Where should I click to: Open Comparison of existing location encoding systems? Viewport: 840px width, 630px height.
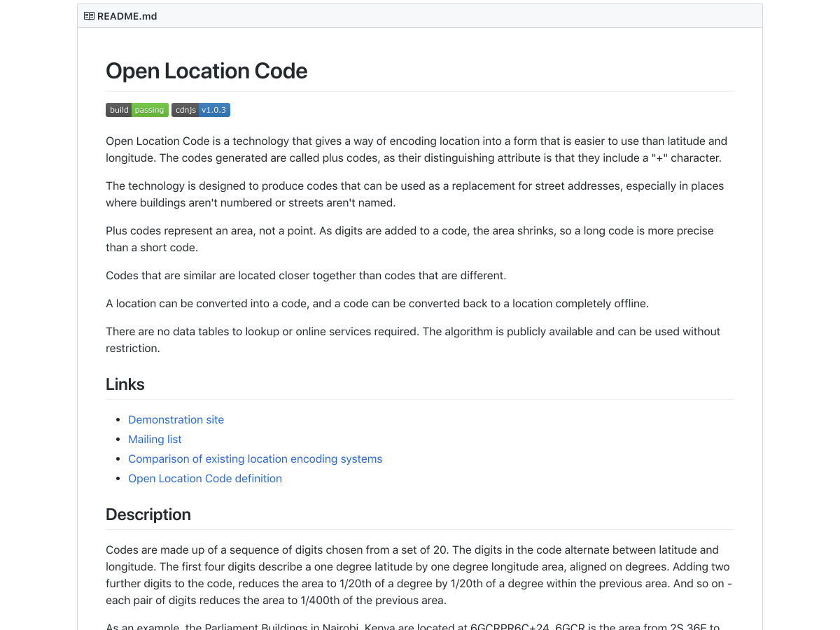tap(255, 459)
